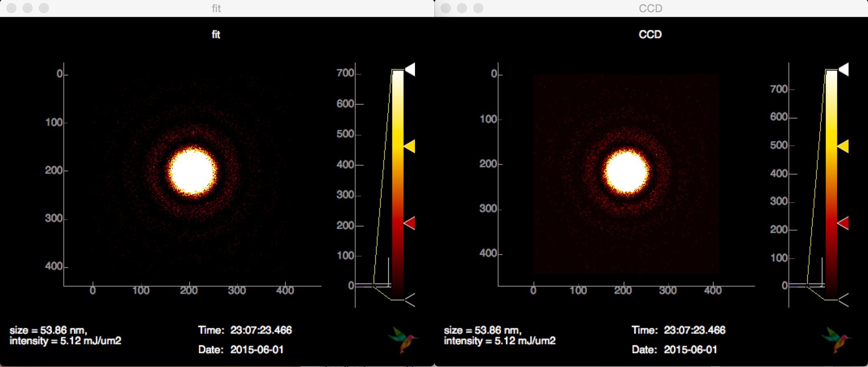Viewport: 868px width, 367px height.
Task: Click the white gradient tick in CCD window
Action: (x=844, y=69)
